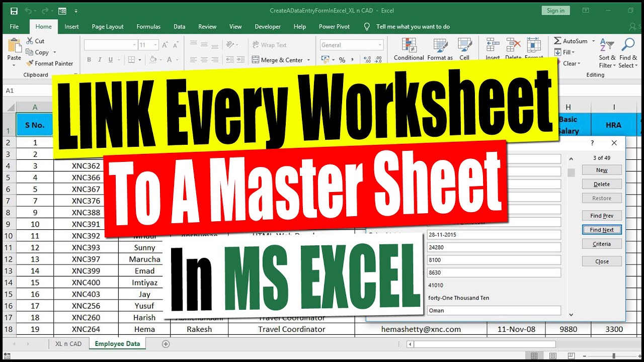This screenshot has width=644, height=362.
Task: Open the font name combo box
Action: tap(111, 45)
